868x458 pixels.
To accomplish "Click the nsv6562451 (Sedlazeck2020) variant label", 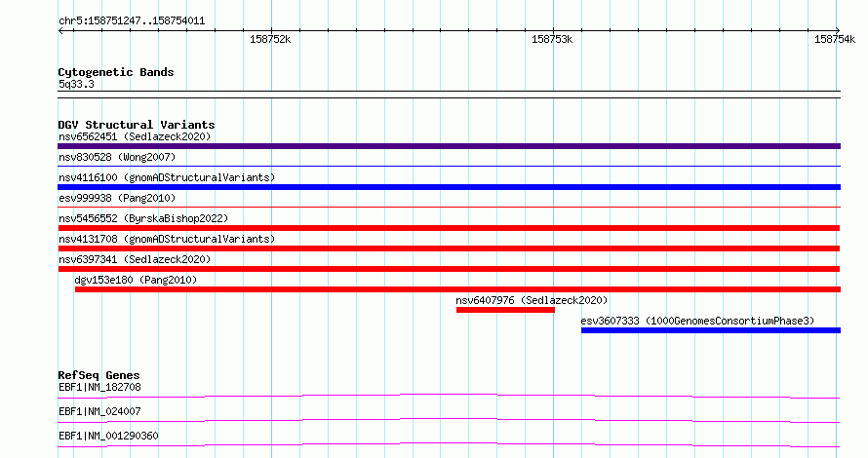I will pos(135,136).
